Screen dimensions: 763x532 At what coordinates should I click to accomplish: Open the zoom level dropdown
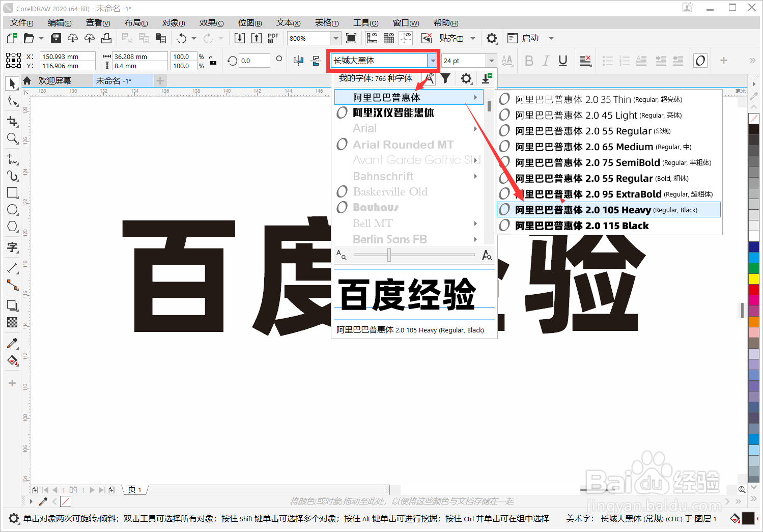pyautogui.click(x=335, y=38)
